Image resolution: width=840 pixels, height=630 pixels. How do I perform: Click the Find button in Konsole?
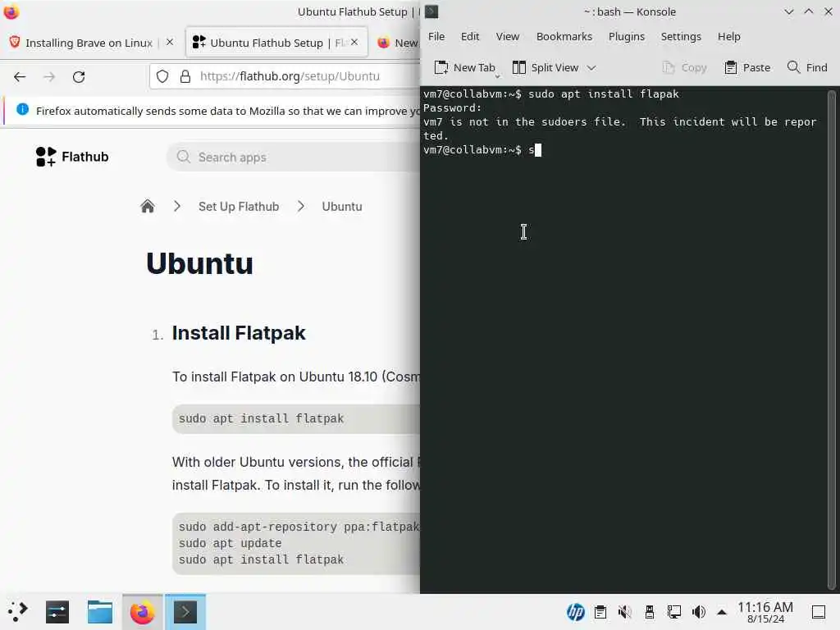(x=807, y=67)
